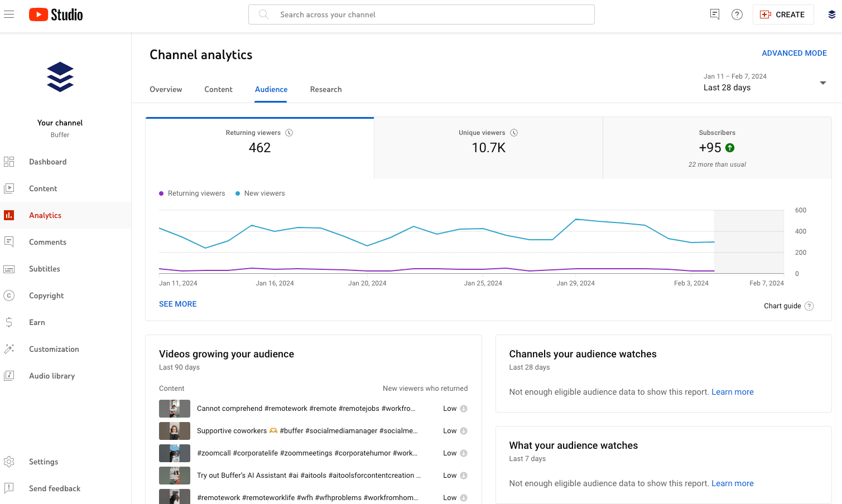Select the Comments icon in the sidebar

9,242
